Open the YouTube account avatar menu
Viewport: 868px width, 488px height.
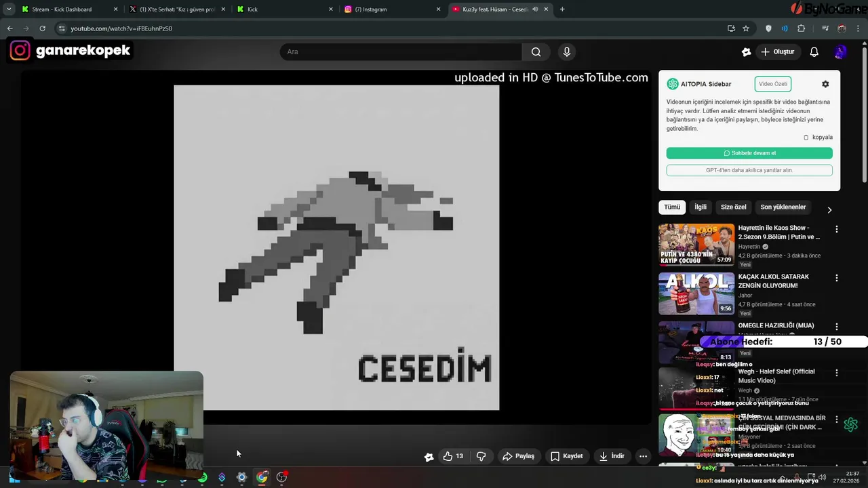[x=841, y=52]
